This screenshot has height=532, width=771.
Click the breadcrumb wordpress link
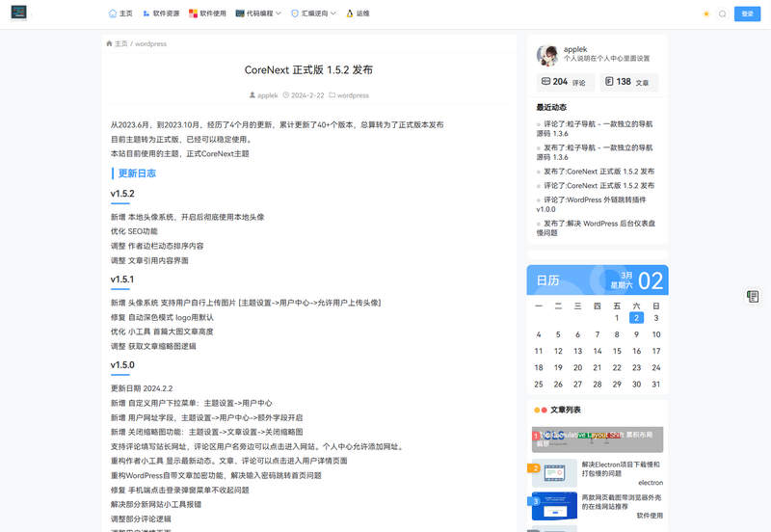pyautogui.click(x=151, y=43)
